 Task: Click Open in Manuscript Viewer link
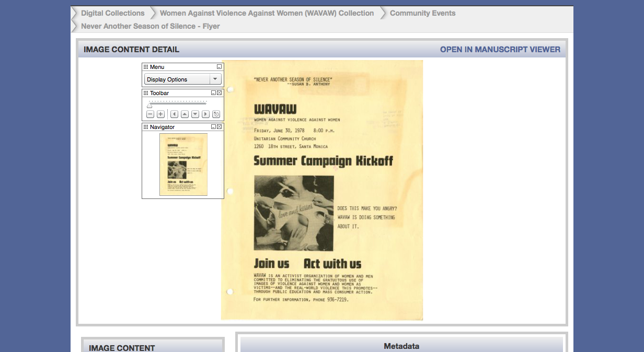[500, 50]
